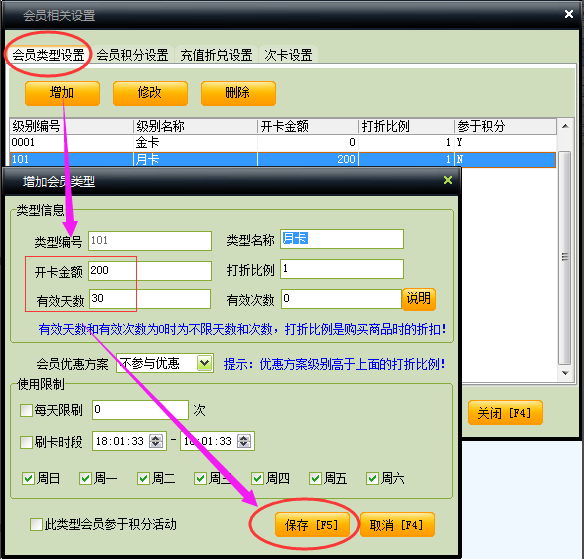Click the 开卡金额 input field
The height and width of the screenshot is (559, 584).
150,271
